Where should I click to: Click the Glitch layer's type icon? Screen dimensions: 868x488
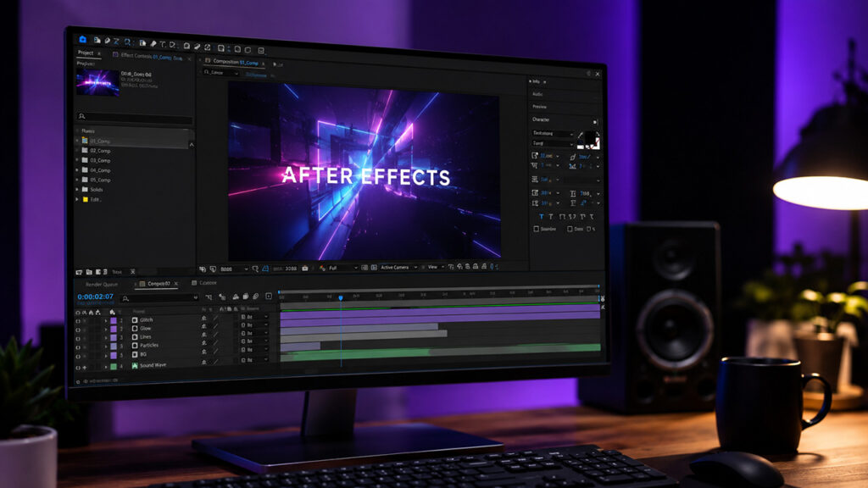pyautogui.click(x=135, y=319)
